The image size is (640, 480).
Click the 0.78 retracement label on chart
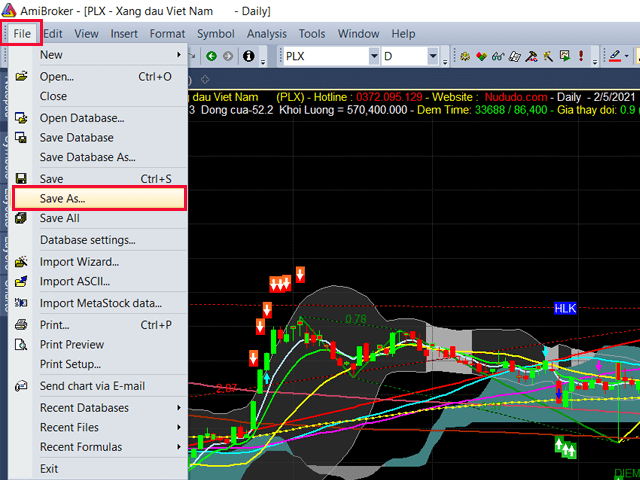pyautogui.click(x=356, y=319)
